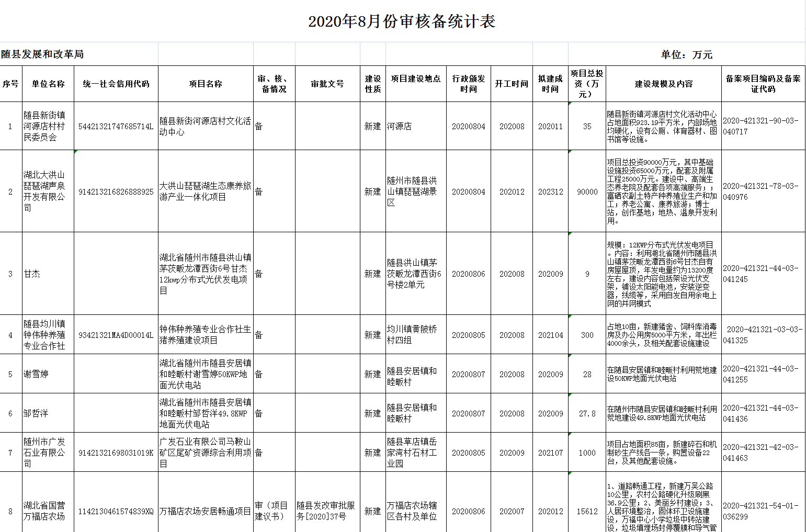Click the 建设性质 header cell

373,84
